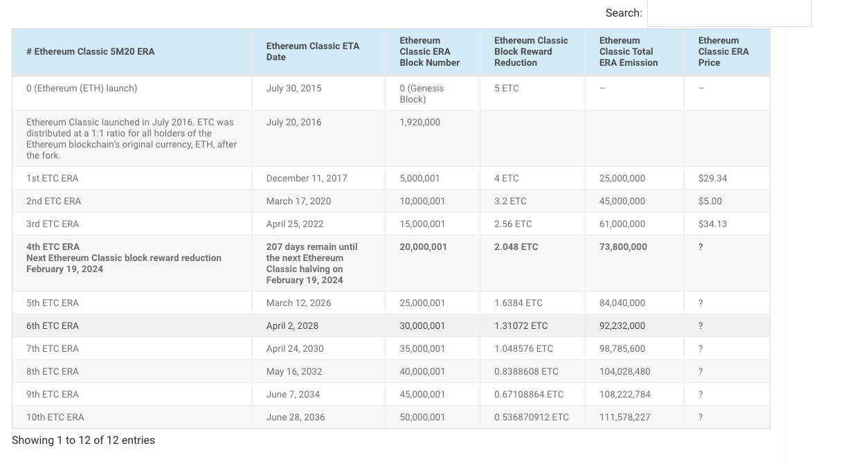This screenshot has height=464, width=868.
Task: Select the 'June 28, 2036' date cell
Action: [x=318, y=417]
